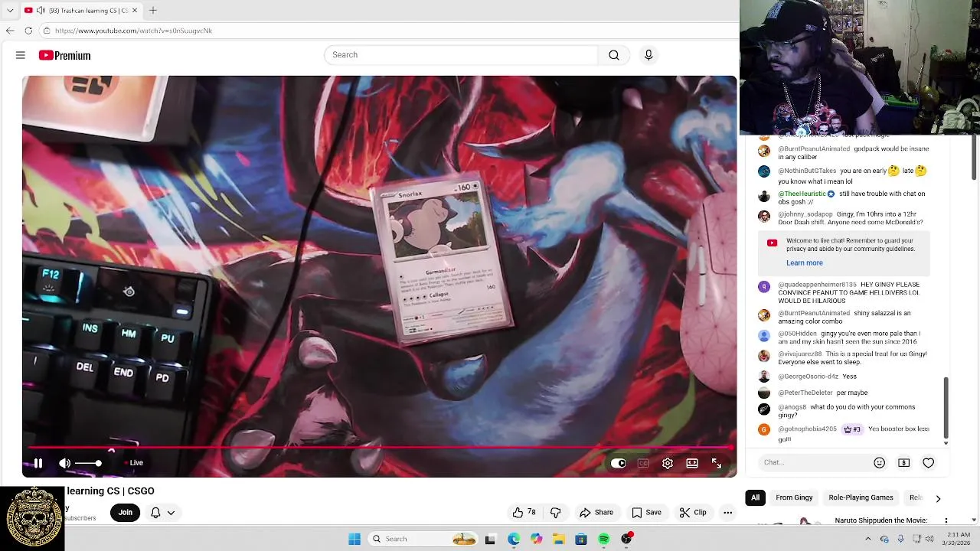Screen dimensions: 980x551
Task: Focus the YouTube Search box
Action: point(462,55)
